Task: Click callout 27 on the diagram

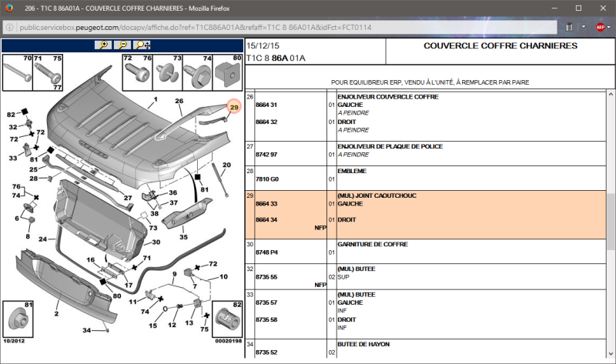Action: 128,198
